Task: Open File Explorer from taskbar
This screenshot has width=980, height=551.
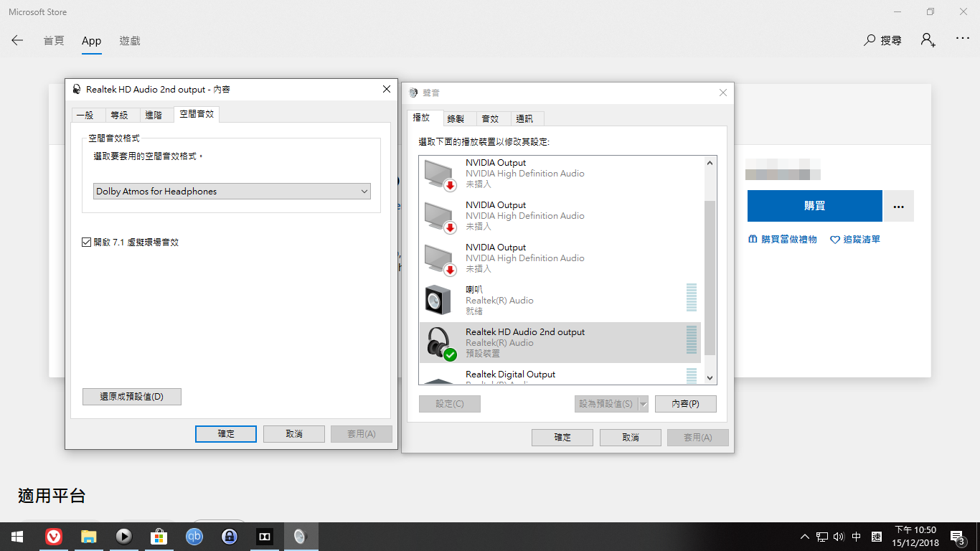Action: (x=88, y=537)
